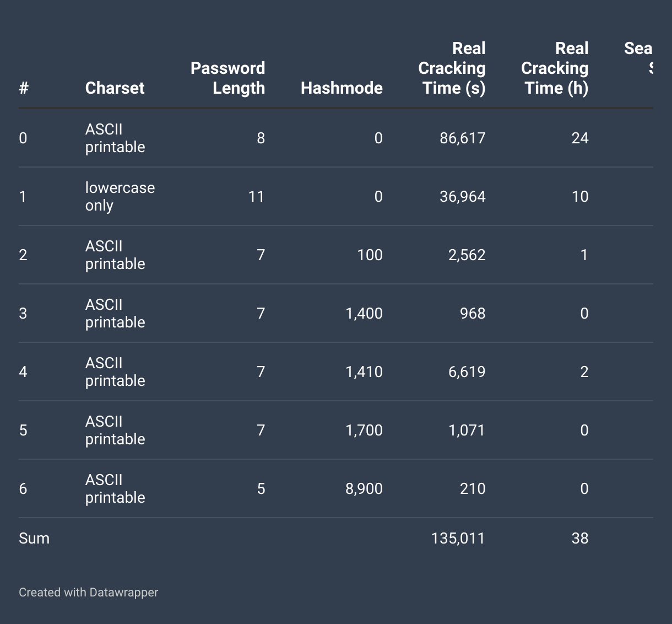Click the # index column header

point(24,88)
